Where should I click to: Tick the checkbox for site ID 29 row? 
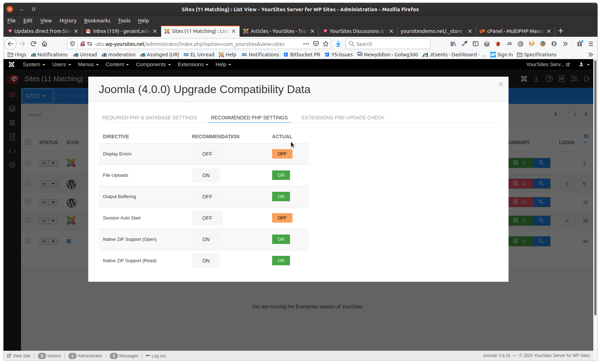point(28,220)
